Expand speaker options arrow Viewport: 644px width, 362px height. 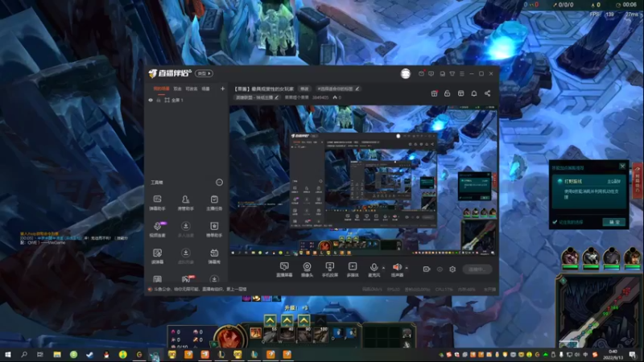pyautogui.click(x=407, y=268)
